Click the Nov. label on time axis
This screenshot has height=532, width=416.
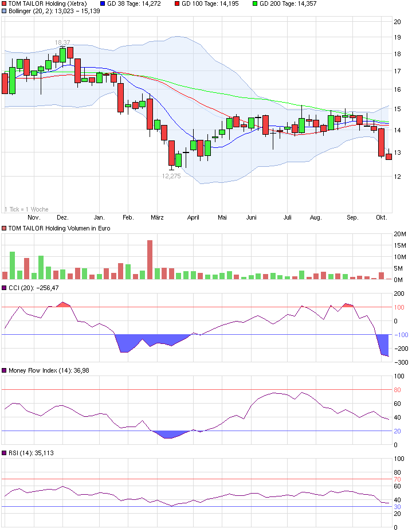pos(34,218)
